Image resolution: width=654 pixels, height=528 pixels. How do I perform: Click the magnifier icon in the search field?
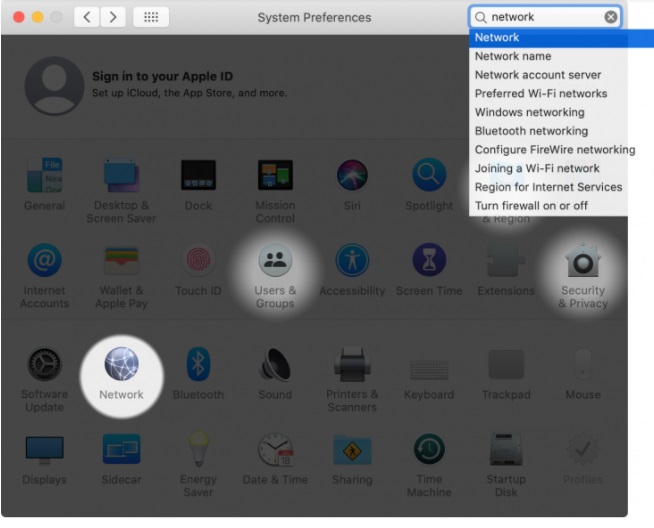[481, 18]
